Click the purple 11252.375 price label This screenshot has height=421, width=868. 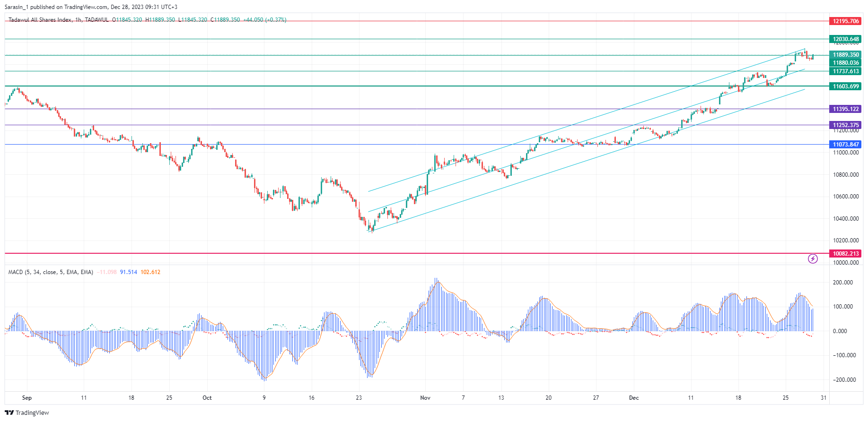(846, 125)
